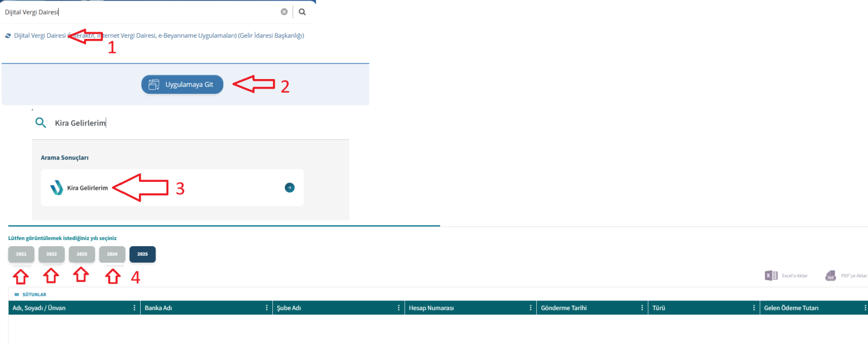Screen dimensions: 868x349
Task: Click the magnifier search icon at top
Action: click(x=302, y=11)
